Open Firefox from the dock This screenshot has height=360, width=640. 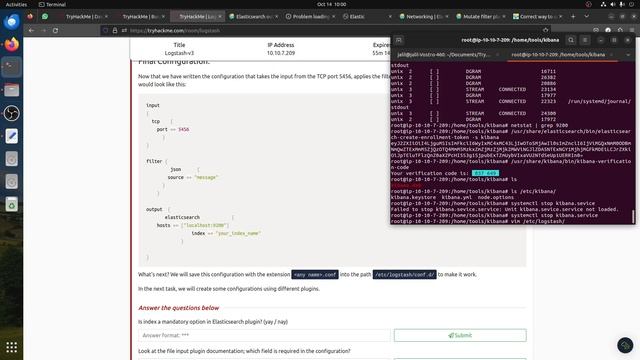pos(11,44)
